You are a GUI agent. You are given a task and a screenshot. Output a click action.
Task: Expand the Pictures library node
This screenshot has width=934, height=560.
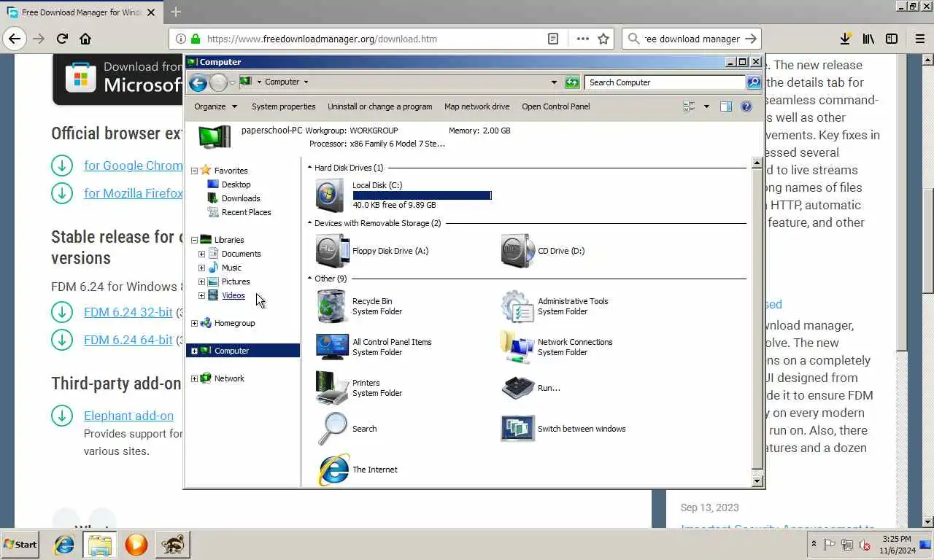pos(201,281)
